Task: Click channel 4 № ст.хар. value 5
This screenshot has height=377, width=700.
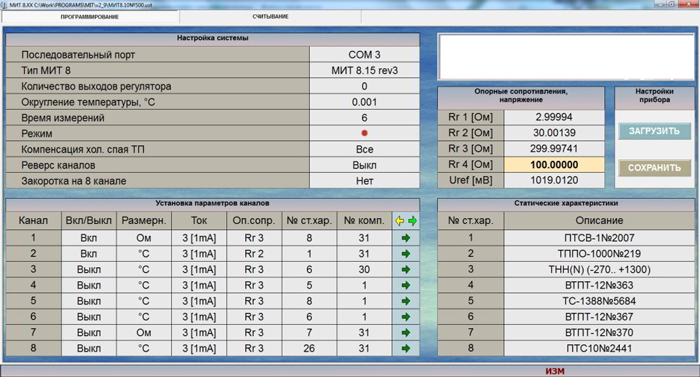Action: tap(309, 285)
